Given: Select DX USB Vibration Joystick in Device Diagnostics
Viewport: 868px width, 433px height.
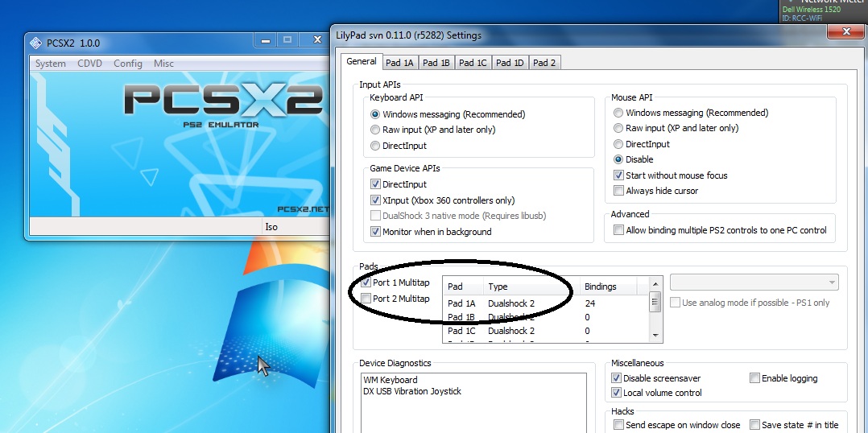Looking at the screenshot, I should (x=411, y=391).
